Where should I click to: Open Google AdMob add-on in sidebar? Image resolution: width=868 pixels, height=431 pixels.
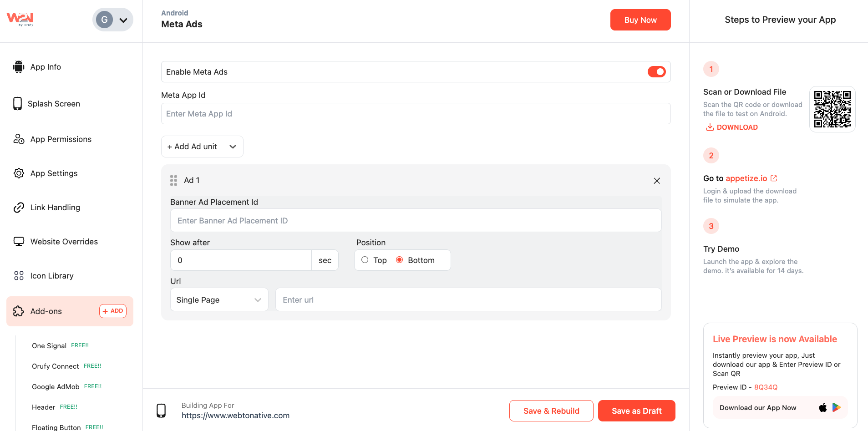(x=56, y=387)
